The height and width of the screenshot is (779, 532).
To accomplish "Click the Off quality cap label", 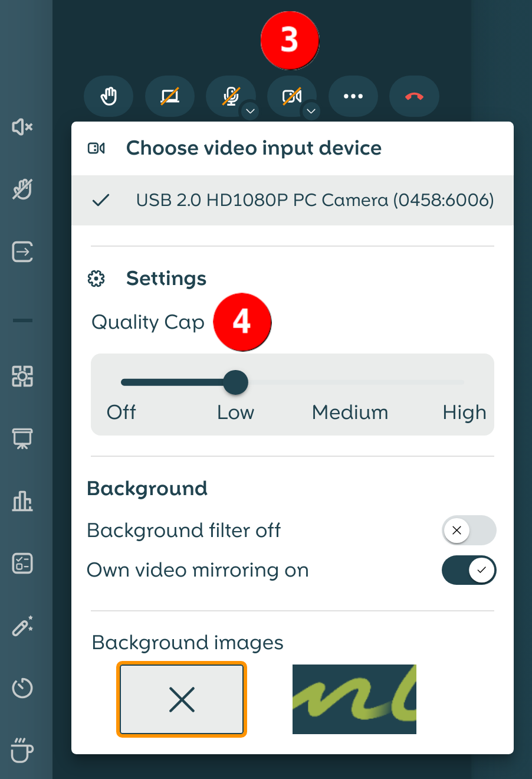I will coord(121,412).
